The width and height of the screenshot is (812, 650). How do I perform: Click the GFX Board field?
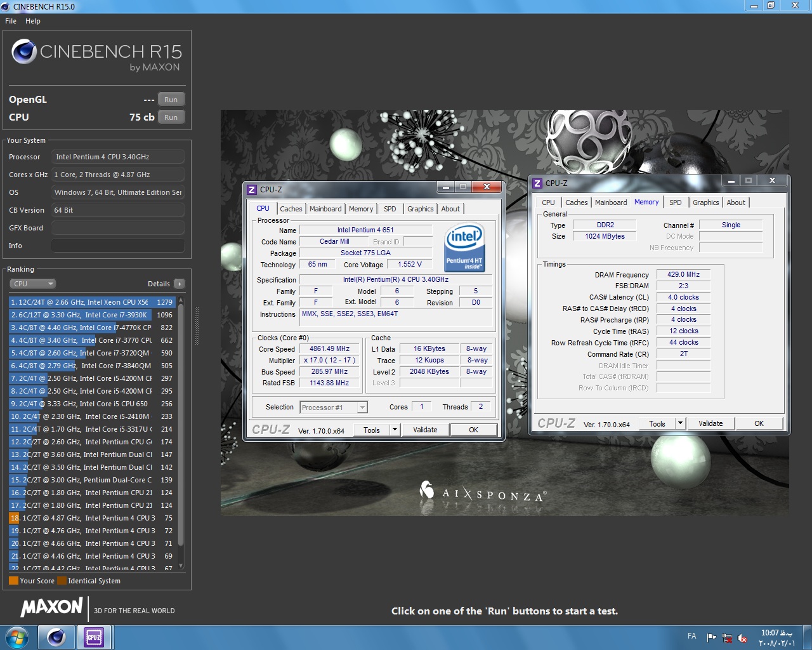coord(118,228)
